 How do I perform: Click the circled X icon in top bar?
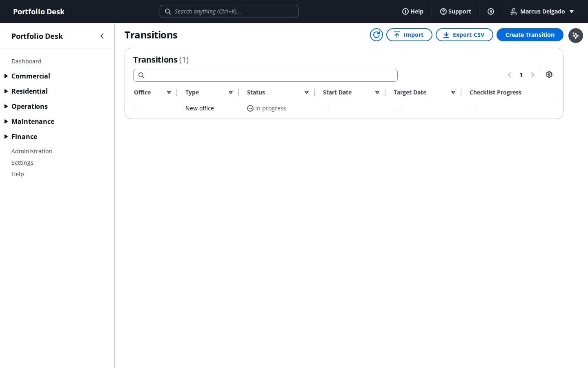491,11
